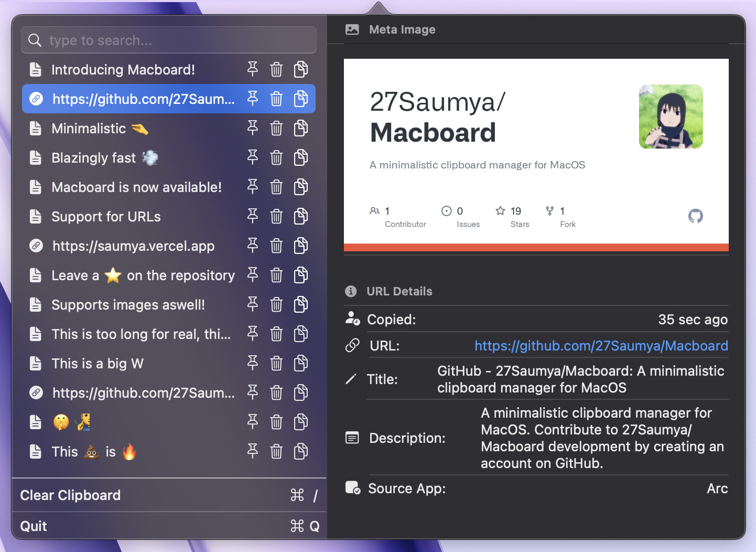Click the Source App value "Arc"

tap(717, 488)
